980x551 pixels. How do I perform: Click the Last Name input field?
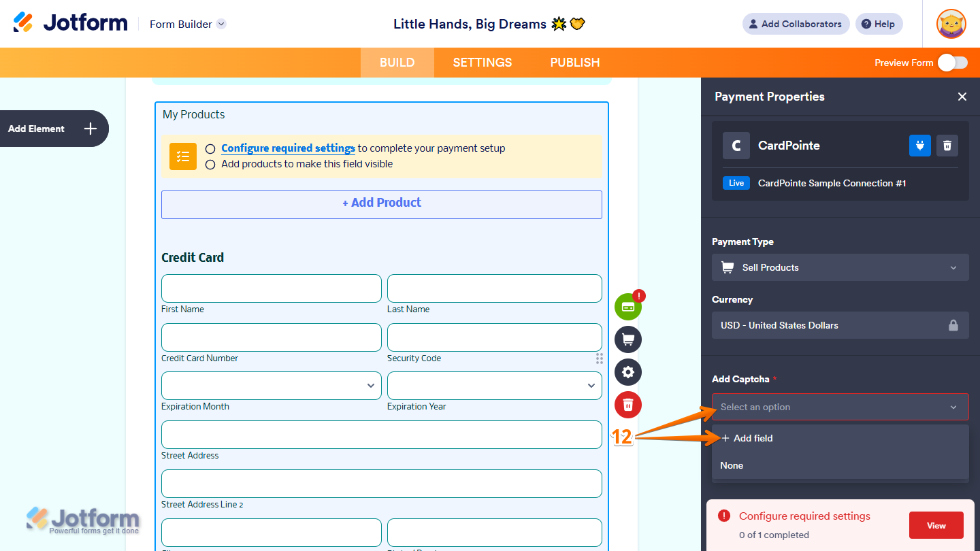(x=495, y=288)
